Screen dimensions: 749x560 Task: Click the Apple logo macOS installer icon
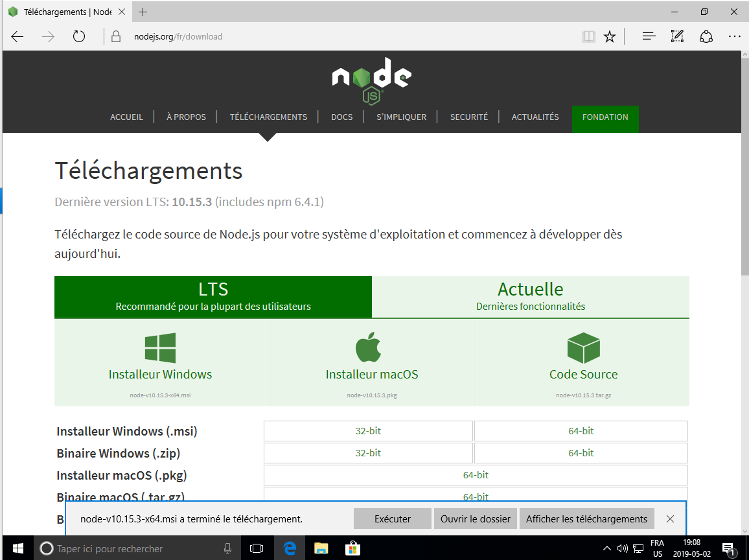coord(368,347)
